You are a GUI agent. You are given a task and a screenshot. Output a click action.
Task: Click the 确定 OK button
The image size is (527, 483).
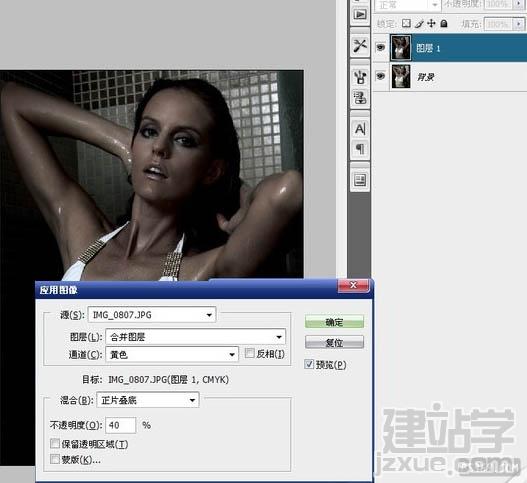point(334,322)
